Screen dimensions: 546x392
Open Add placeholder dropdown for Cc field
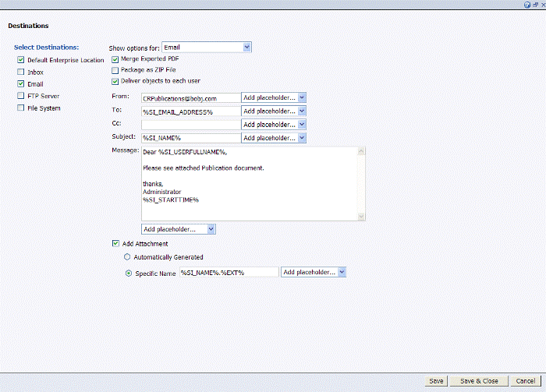coord(273,125)
